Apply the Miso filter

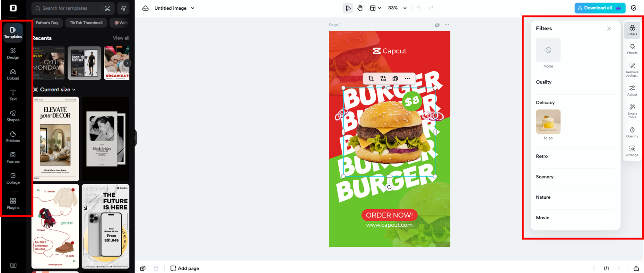(548, 122)
